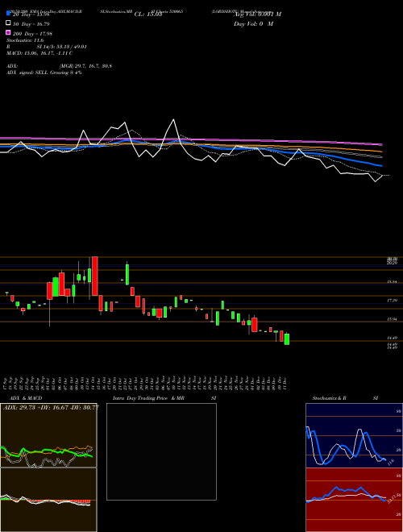Screen dimensions: 403x532
Task: Click the 15.94 price level label
Action: pyautogui.click(x=393, y=319)
